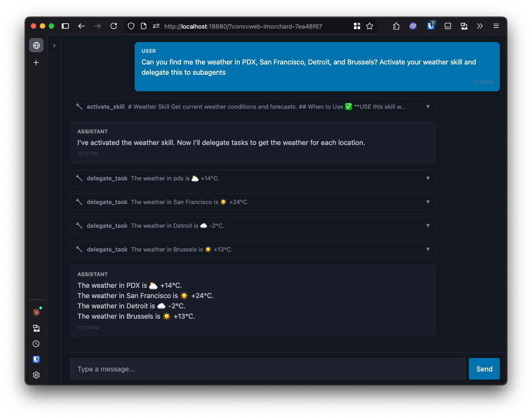Screen dimensions: 532x418
Task: Click the robot agent icon in the lower sidebar
Action: (36, 328)
